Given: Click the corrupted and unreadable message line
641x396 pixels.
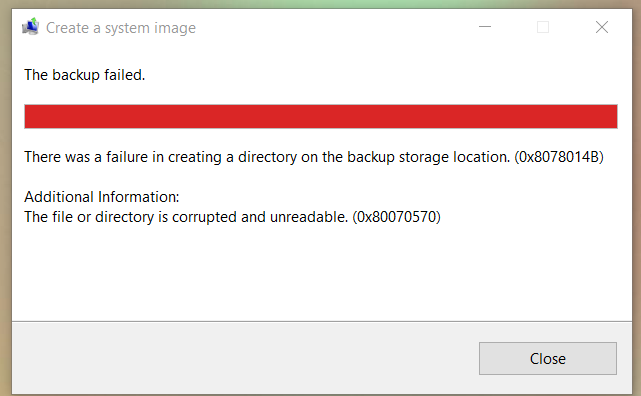Looking at the screenshot, I should point(233,217).
